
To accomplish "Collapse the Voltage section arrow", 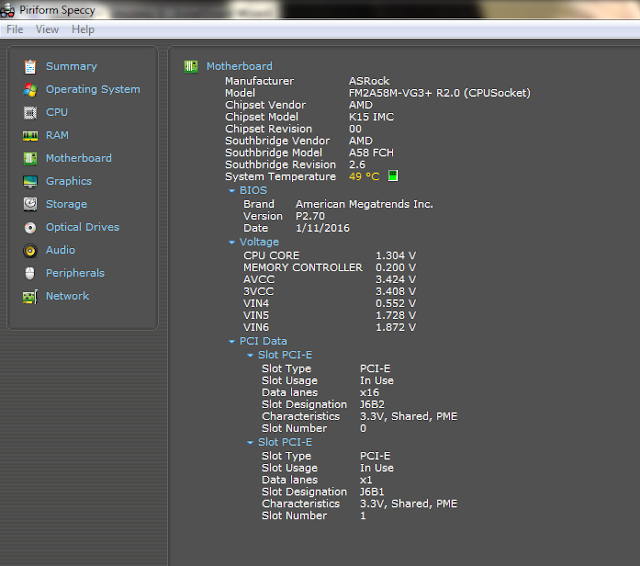I will (232, 242).
